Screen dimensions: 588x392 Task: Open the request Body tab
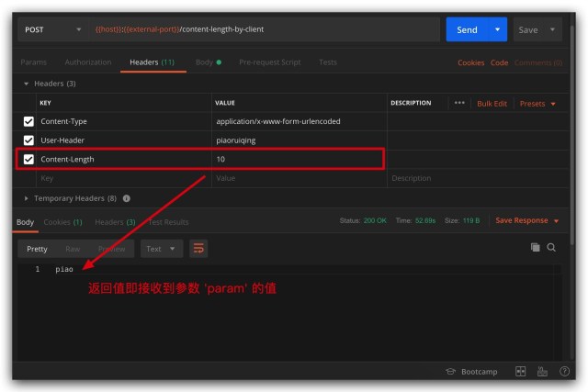[209, 62]
